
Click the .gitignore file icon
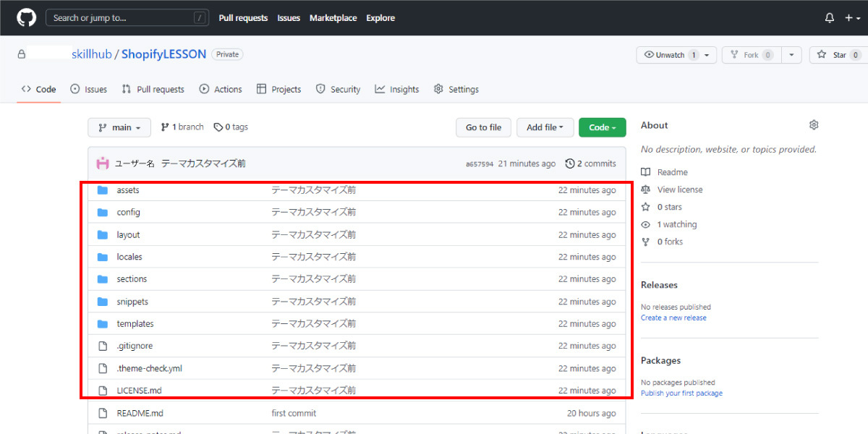click(x=102, y=346)
